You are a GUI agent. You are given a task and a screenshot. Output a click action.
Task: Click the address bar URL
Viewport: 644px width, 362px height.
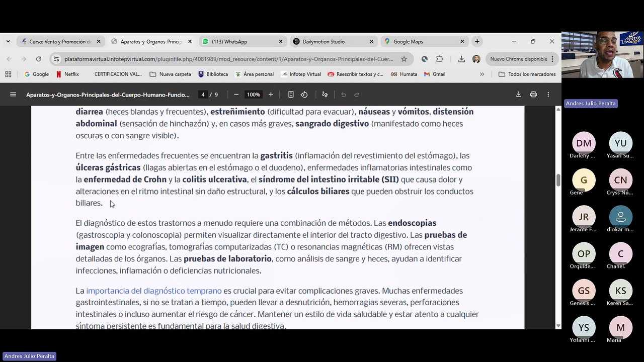click(x=229, y=59)
